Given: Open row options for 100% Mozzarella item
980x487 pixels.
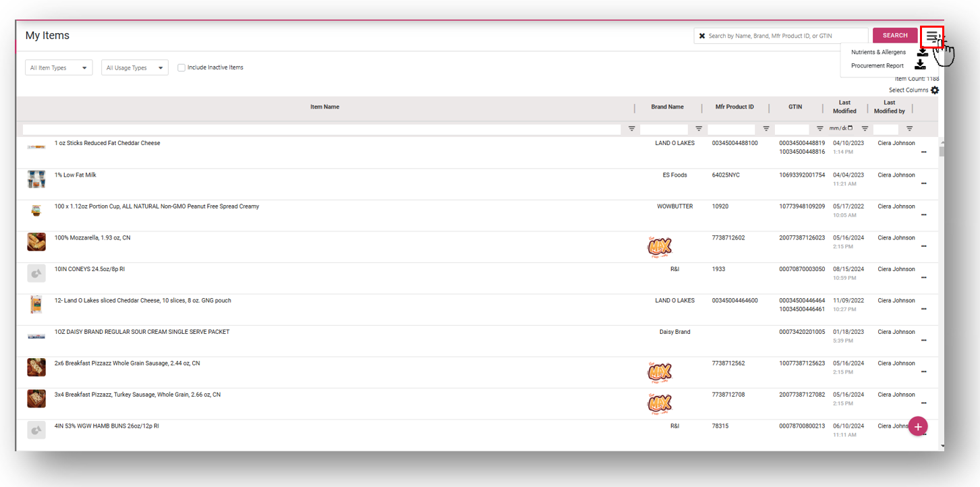Looking at the screenshot, I should (923, 246).
